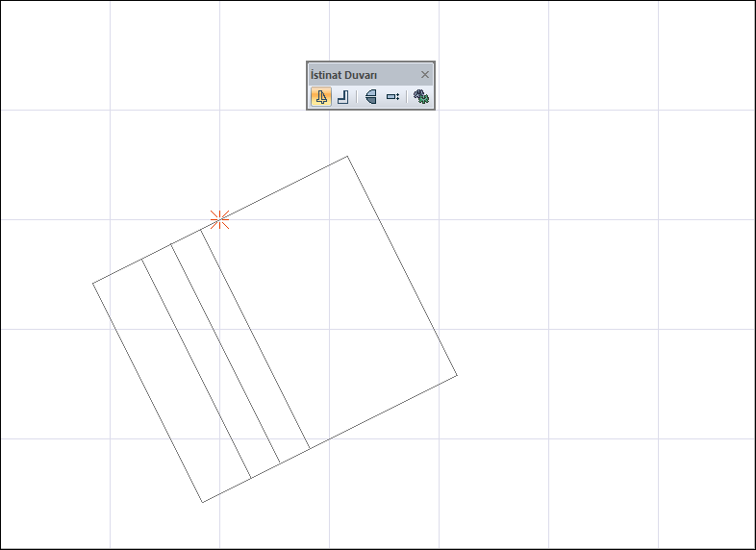Click the flip/mirror wall side icon
Screen dimensions: 756x550
coord(370,97)
